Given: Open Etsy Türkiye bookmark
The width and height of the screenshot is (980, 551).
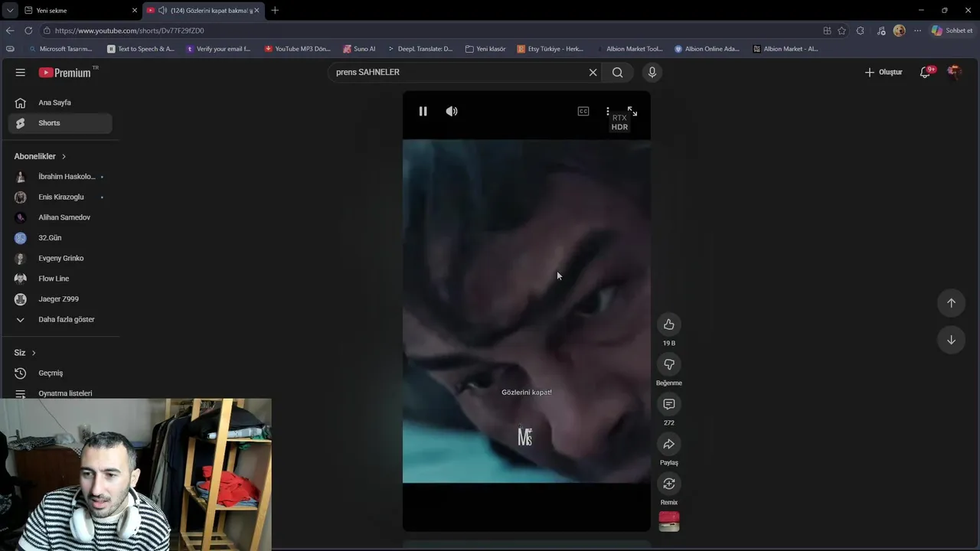Looking at the screenshot, I should (550, 49).
